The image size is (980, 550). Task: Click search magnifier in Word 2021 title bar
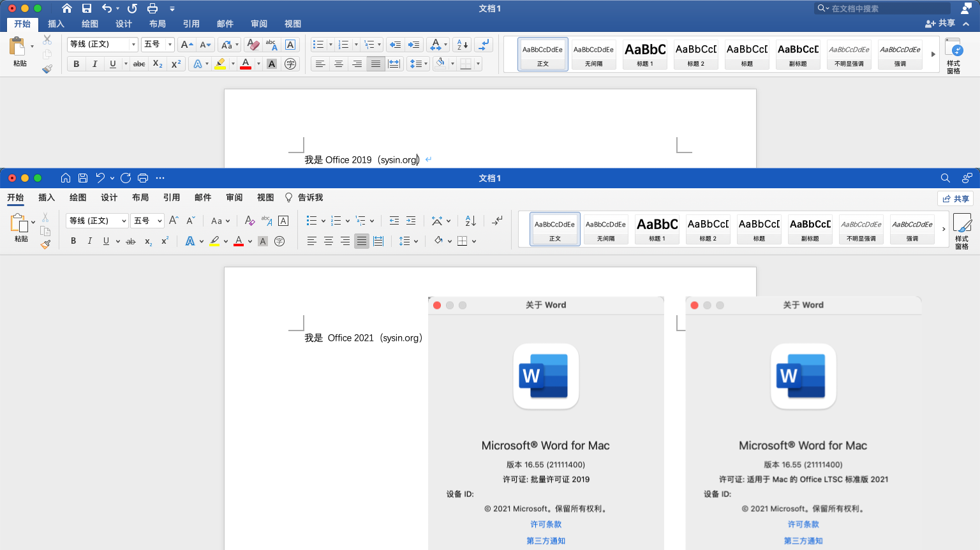click(x=946, y=178)
